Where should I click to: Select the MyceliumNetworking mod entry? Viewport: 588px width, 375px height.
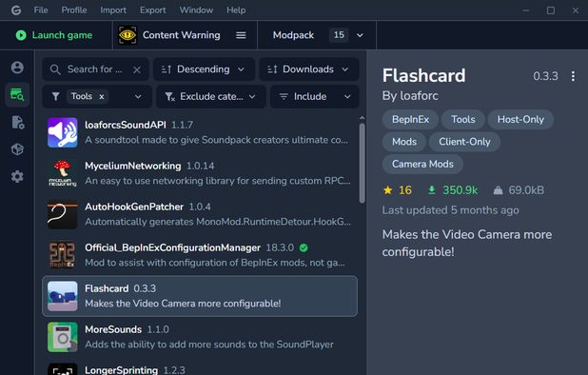coord(200,173)
